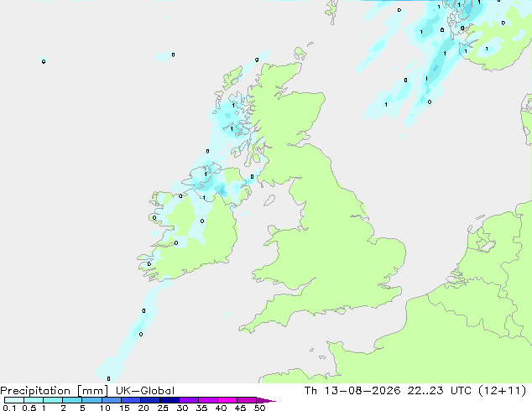Pick the 10–15 mm blue legend swatch
Image resolution: width=532 pixels, height=411 pixels.
coord(112,400)
